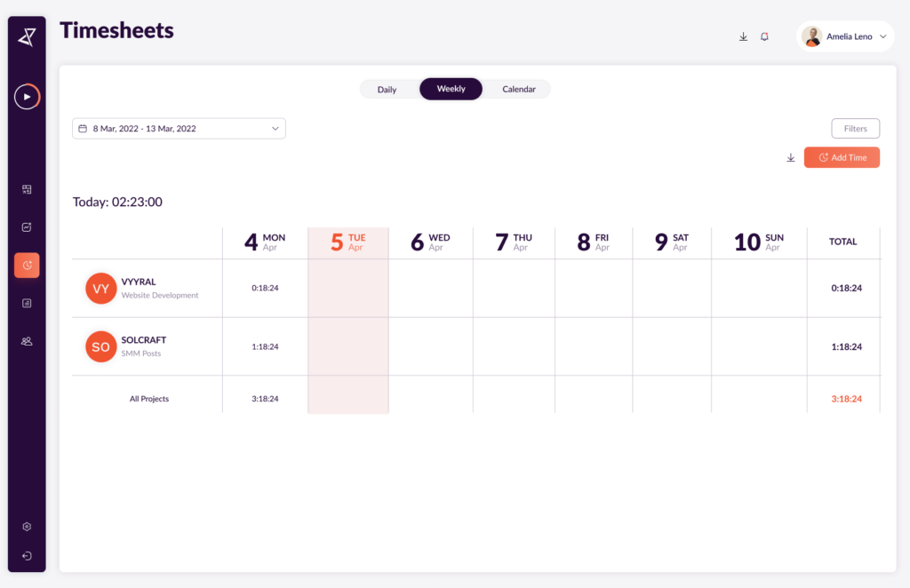Open notifications via the bell icon
The height and width of the screenshot is (588, 910).
[764, 36]
